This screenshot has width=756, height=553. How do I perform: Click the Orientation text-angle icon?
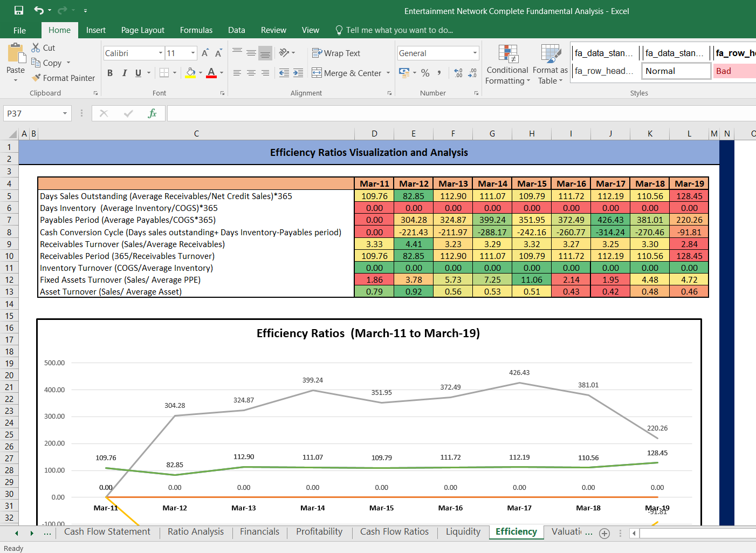(x=284, y=53)
